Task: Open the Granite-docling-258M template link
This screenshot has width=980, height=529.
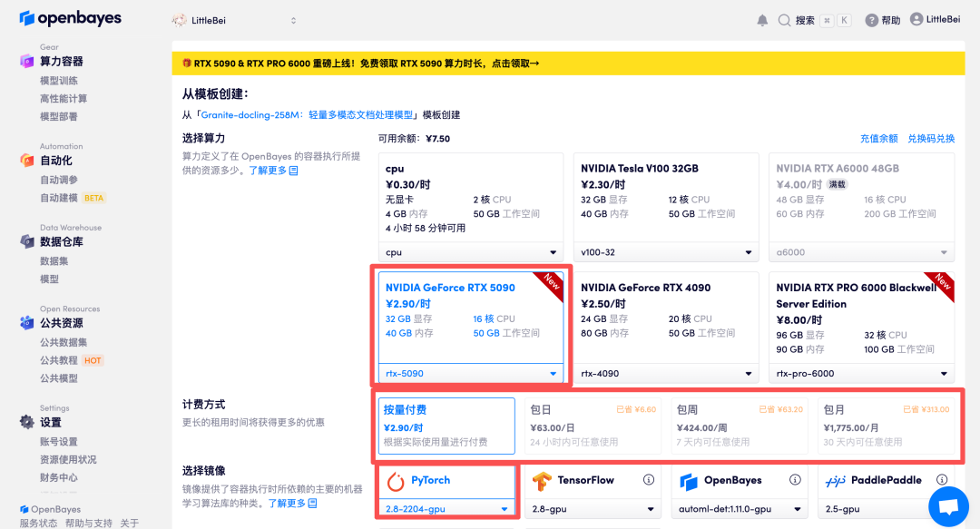Action: point(307,114)
